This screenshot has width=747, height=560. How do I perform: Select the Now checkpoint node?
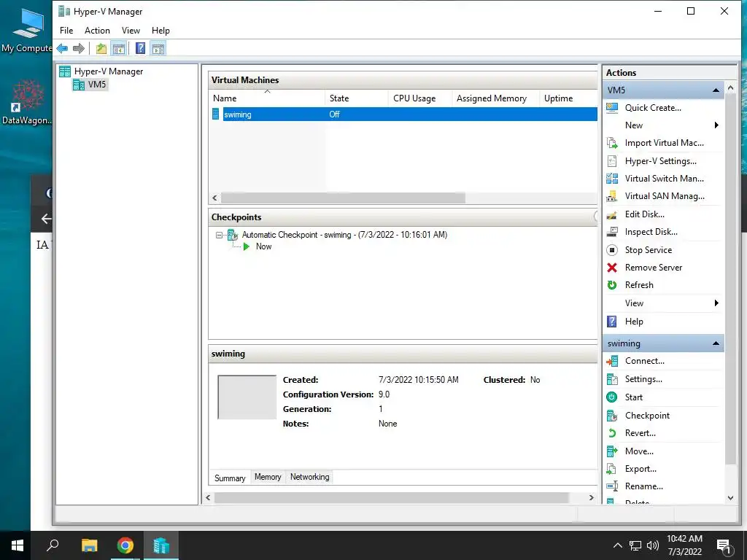pos(263,246)
